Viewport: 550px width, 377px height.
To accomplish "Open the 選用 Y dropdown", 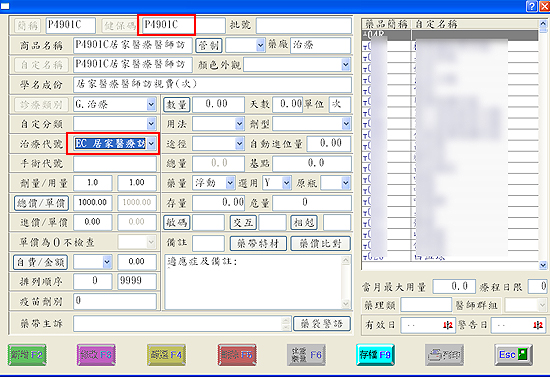I will click(287, 183).
